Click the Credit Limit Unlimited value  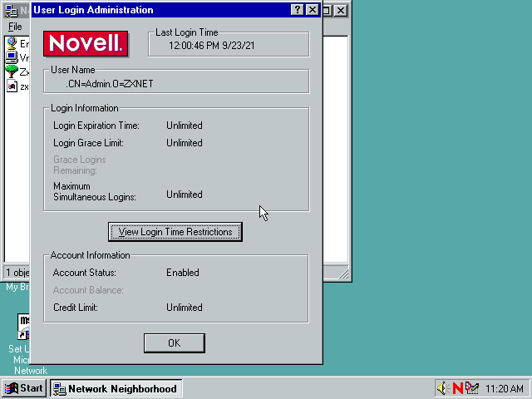click(x=185, y=308)
